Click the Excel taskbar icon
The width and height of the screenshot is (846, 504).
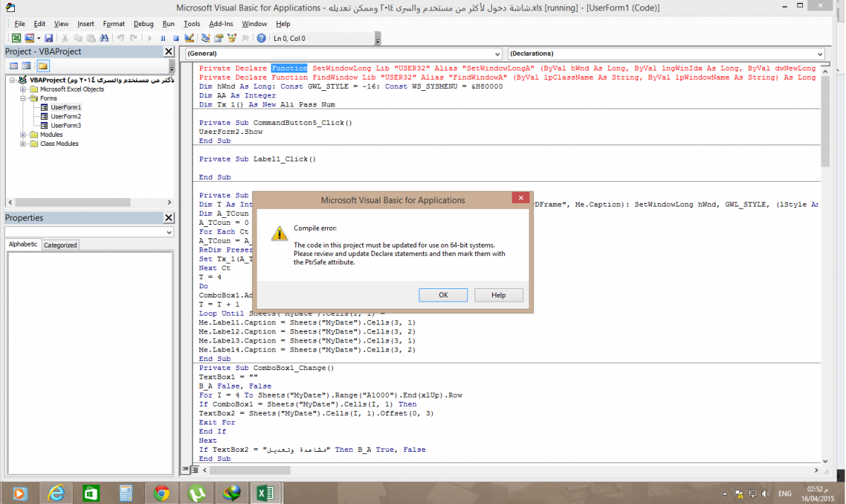pos(266,493)
